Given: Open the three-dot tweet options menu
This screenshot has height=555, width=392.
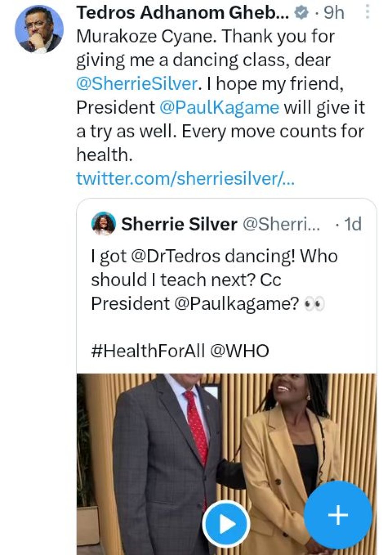Looking at the screenshot, I should [368, 12].
